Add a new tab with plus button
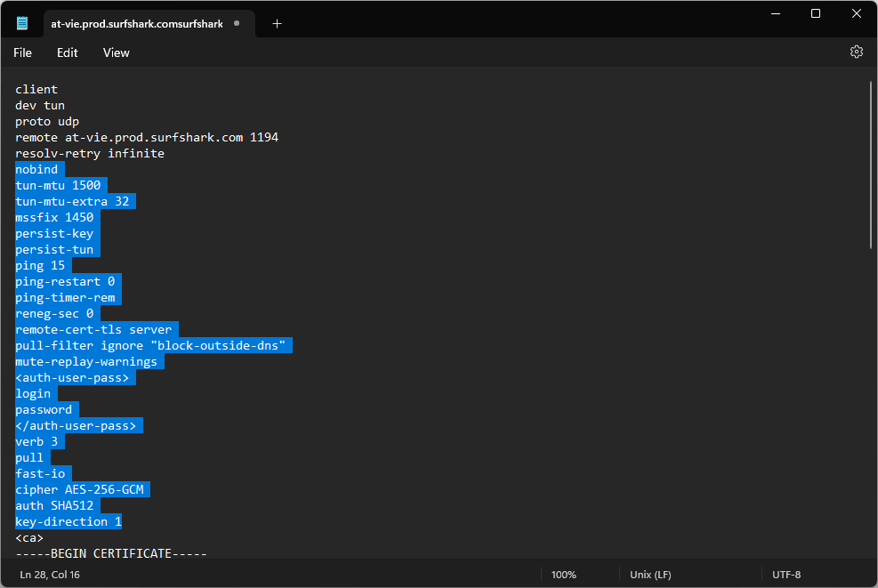The height and width of the screenshot is (588, 878). pyautogui.click(x=277, y=24)
